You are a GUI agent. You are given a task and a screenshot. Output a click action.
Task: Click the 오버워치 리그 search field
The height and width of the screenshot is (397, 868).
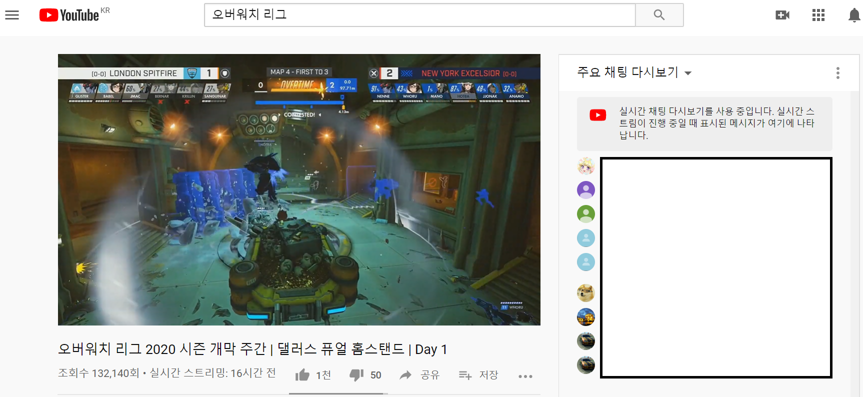[420, 15]
